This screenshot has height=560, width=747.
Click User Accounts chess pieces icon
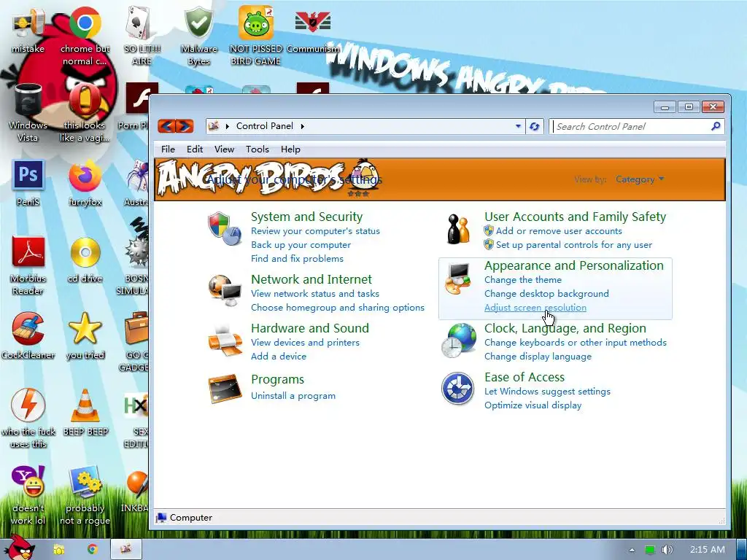coord(458,229)
